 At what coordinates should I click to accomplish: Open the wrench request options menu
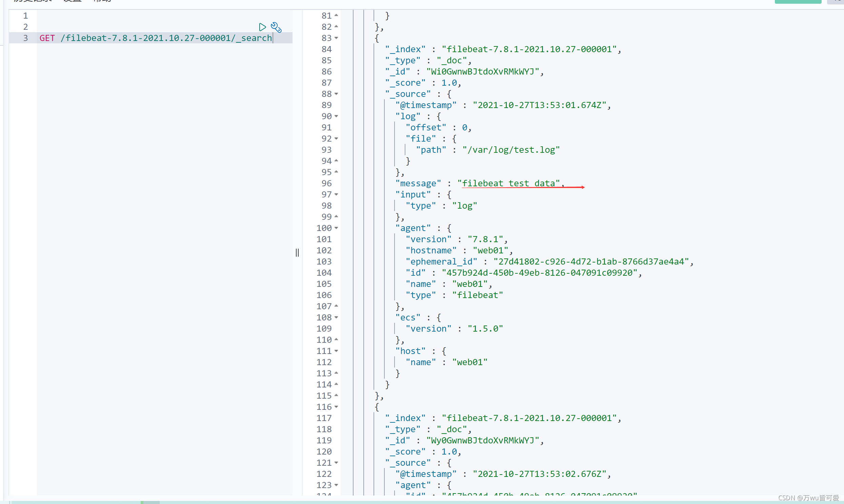[276, 27]
